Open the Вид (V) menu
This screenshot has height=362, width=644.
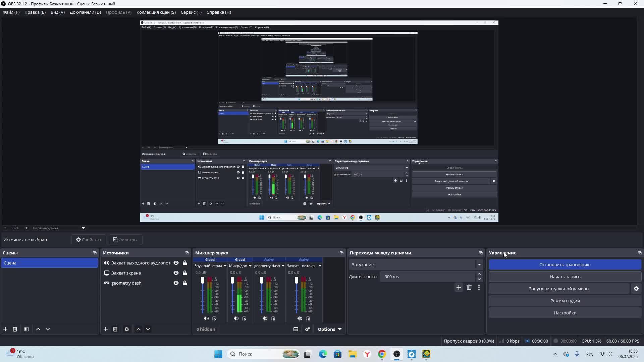click(58, 12)
